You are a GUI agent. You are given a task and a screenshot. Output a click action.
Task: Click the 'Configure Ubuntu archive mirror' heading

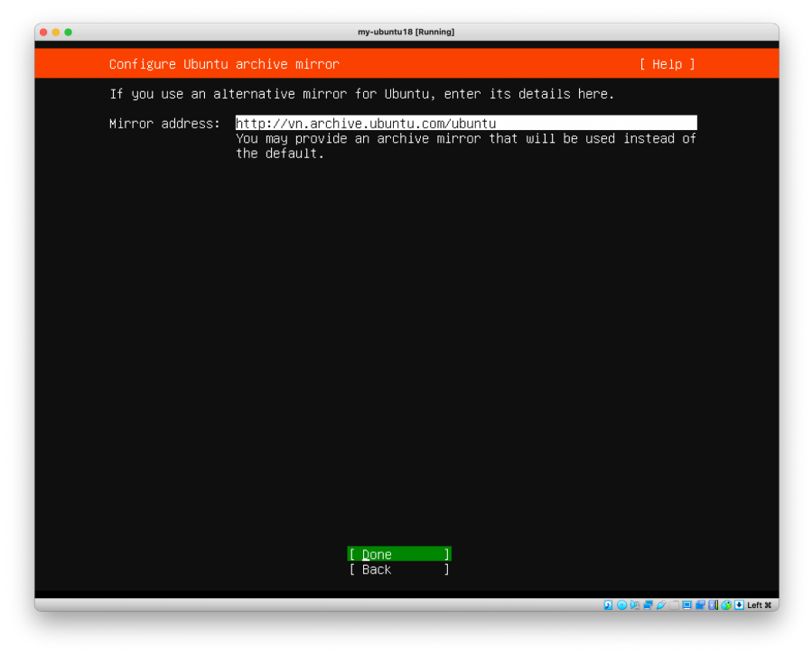(x=224, y=64)
